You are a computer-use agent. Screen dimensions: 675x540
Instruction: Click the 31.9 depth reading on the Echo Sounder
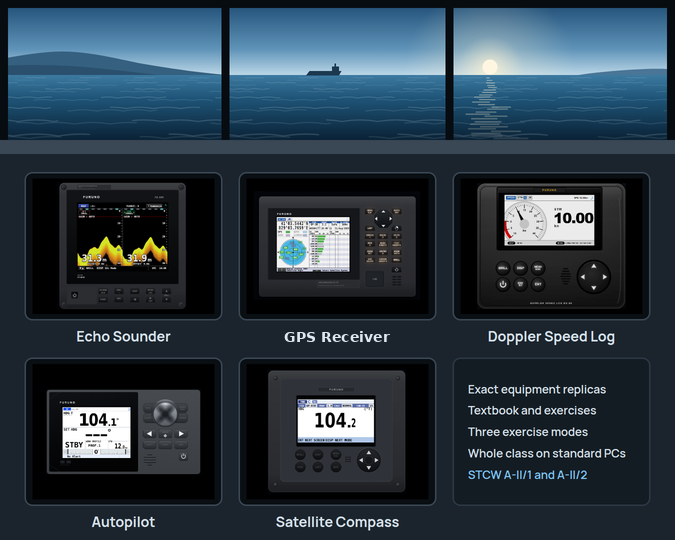coord(139,258)
